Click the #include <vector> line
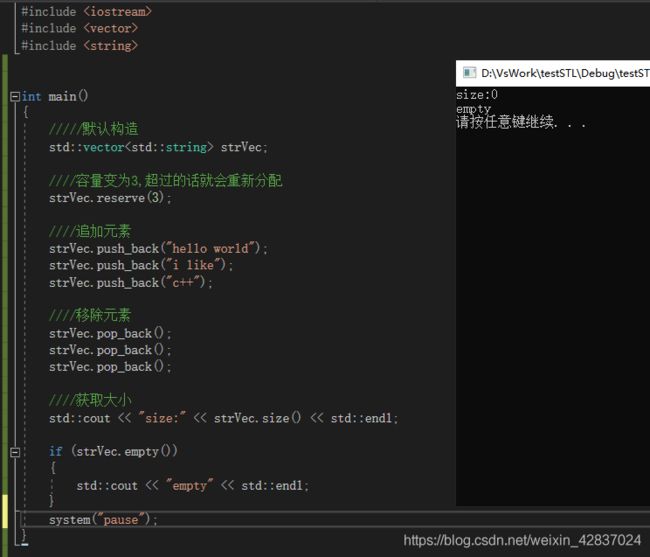This screenshot has width=650, height=557. pos(79,29)
